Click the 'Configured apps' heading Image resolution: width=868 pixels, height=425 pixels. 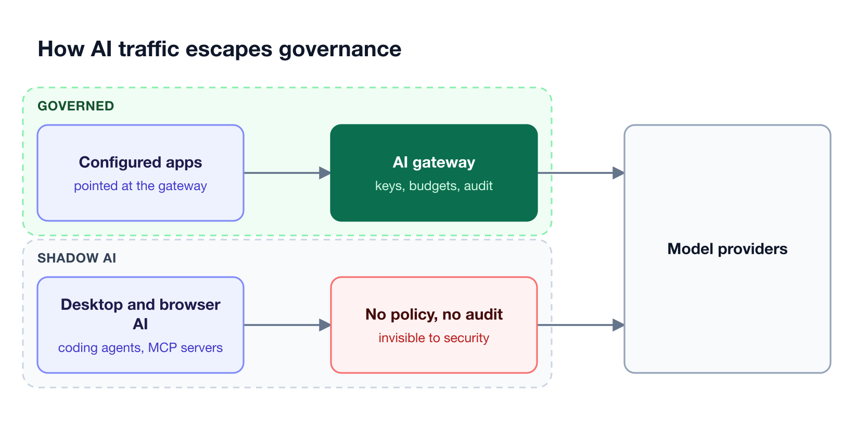(141, 162)
